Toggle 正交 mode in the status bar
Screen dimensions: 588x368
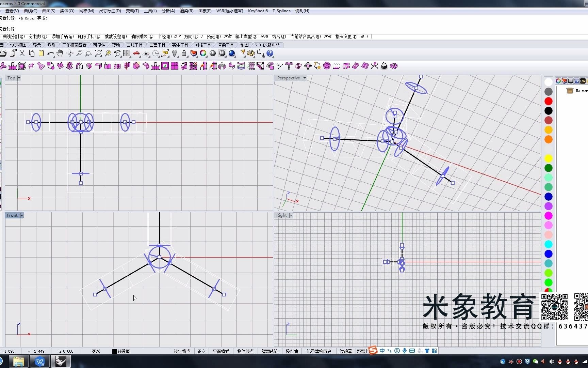(x=201, y=351)
